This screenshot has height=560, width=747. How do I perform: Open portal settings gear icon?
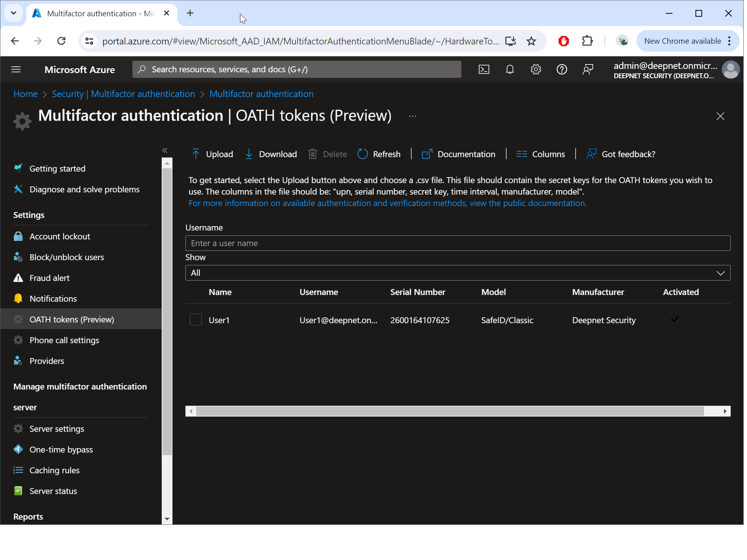pyautogui.click(x=536, y=69)
